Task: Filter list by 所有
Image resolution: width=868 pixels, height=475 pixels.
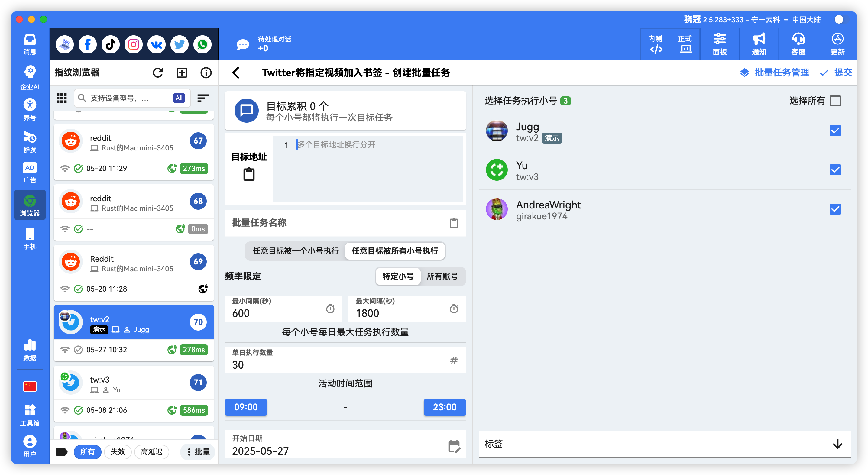Action: (x=87, y=452)
